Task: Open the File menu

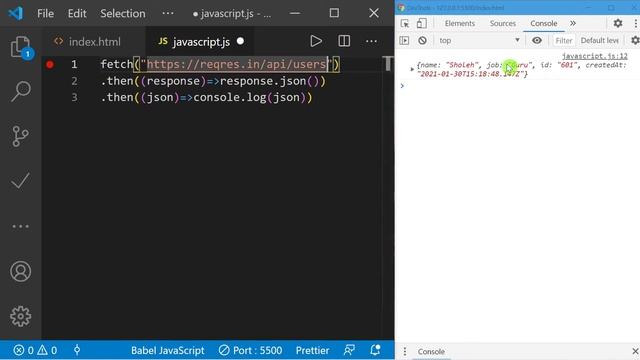Action: [x=45, y=13]
